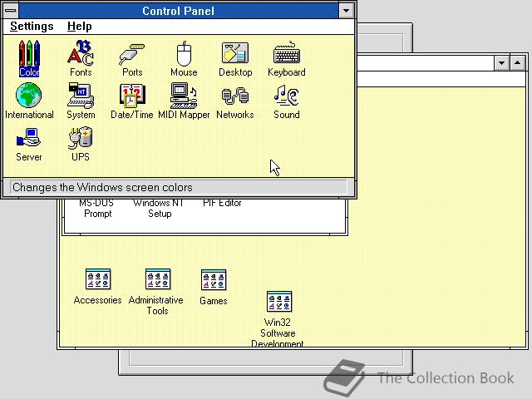Click the Program Manager maximize arrow button

(x=518, y=63)
